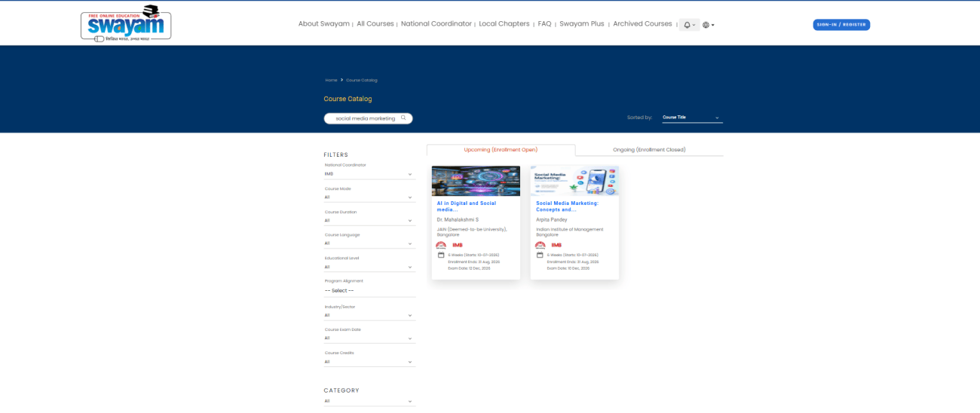Click Indian Institute of Management Bangalore text
The image size is (980, 413).
569,231
